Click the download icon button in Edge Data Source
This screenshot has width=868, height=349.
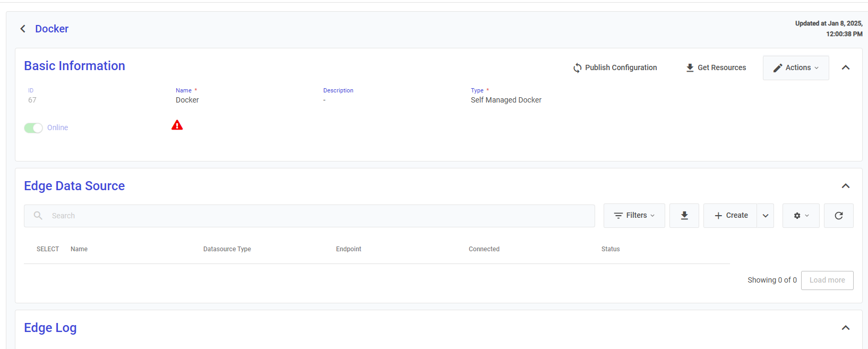684,216
